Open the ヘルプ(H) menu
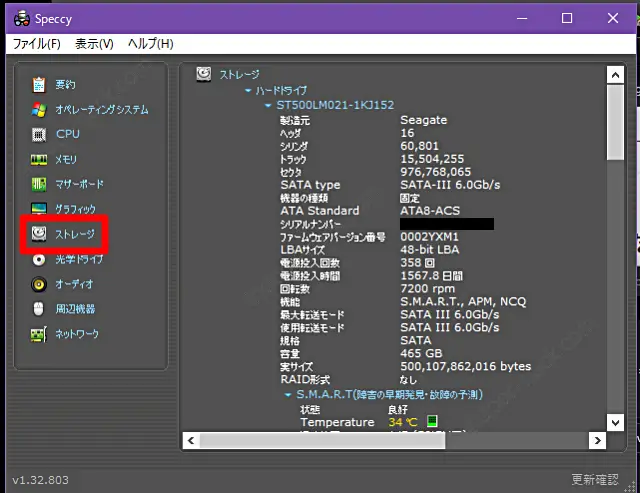The image size is (640, 493). [x=151, y=44]
